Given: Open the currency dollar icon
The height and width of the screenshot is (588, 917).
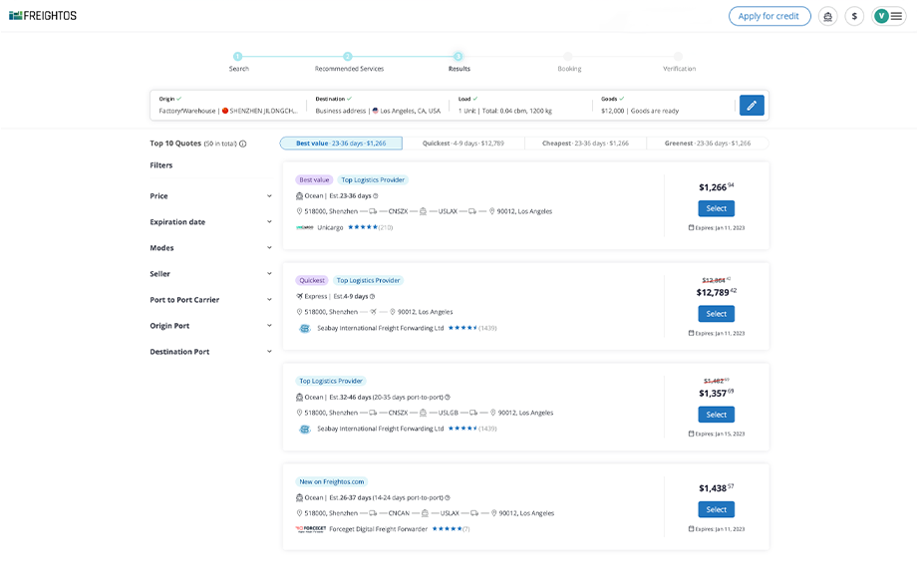Looking at the screenshot, I should click(x=854, y=16).
